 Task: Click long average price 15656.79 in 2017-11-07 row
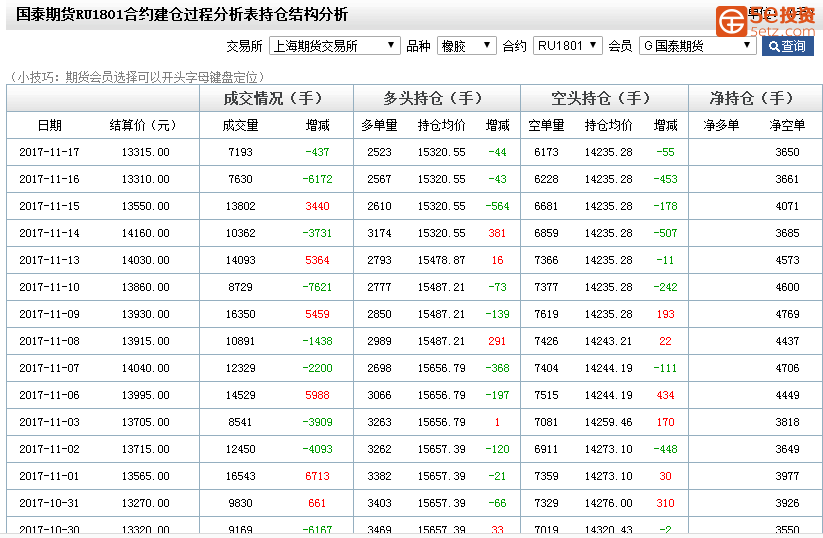[x=441, y=368]
